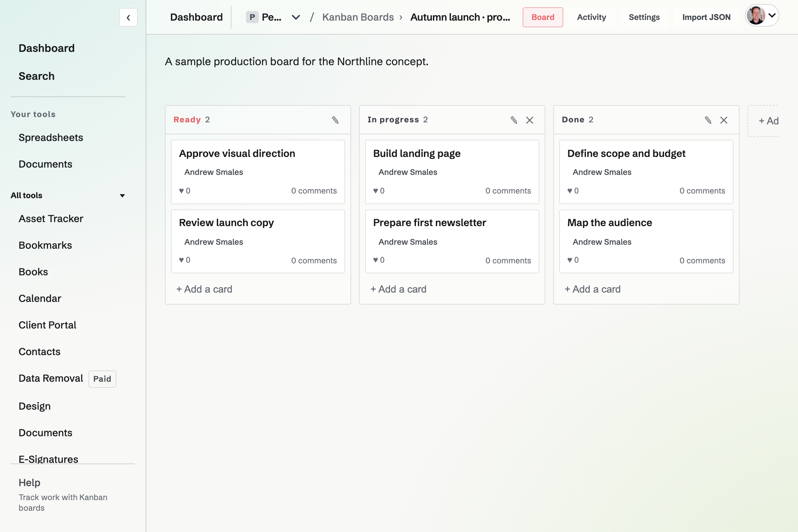Screen dimensions: 798x532
Task: Edit the In progress column with pencil icon
Action: tap(514, 120)
